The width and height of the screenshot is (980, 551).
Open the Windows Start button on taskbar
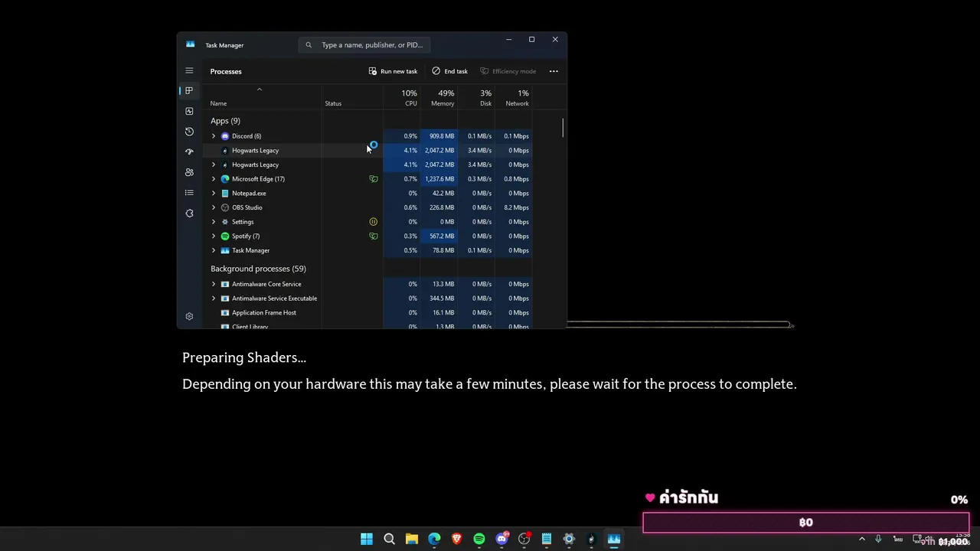(x=367, y=539)
